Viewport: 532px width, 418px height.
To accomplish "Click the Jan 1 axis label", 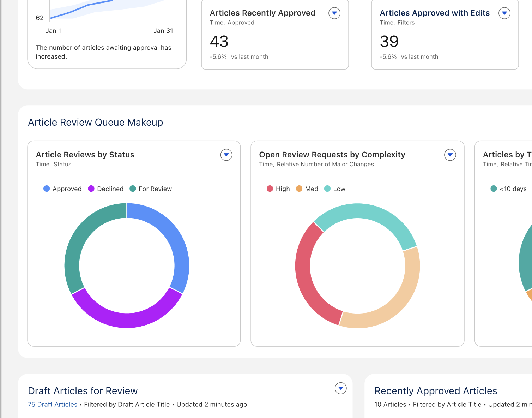I will 53,31.
